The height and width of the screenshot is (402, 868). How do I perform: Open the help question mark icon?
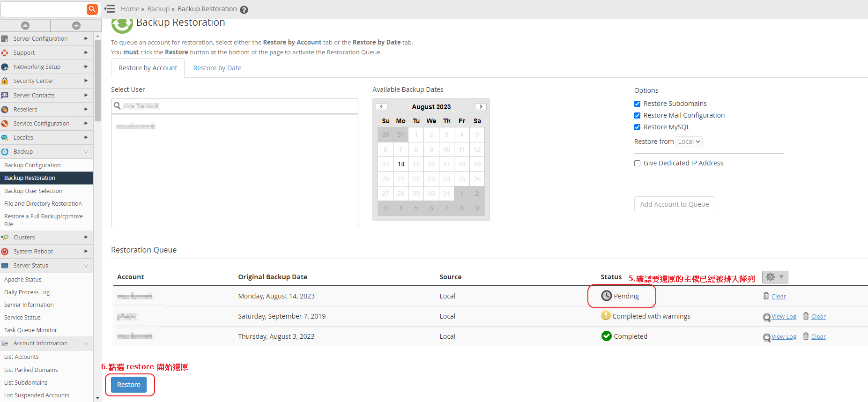tap(244, 10)
